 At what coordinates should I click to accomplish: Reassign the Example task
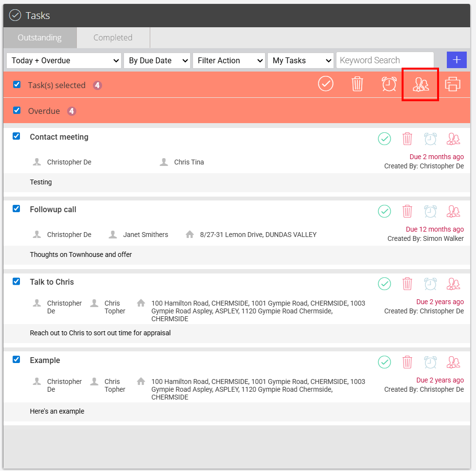453,362
